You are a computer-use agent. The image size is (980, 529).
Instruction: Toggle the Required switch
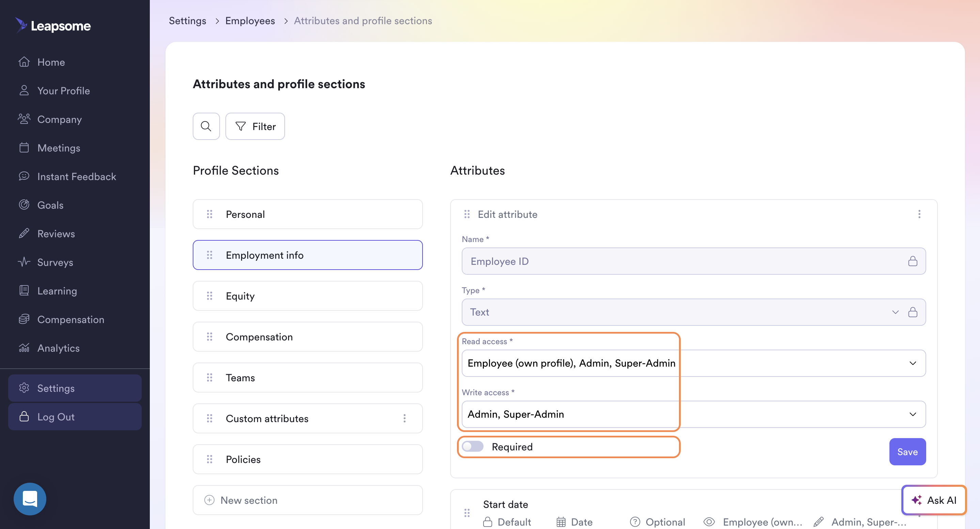[473, 447]
